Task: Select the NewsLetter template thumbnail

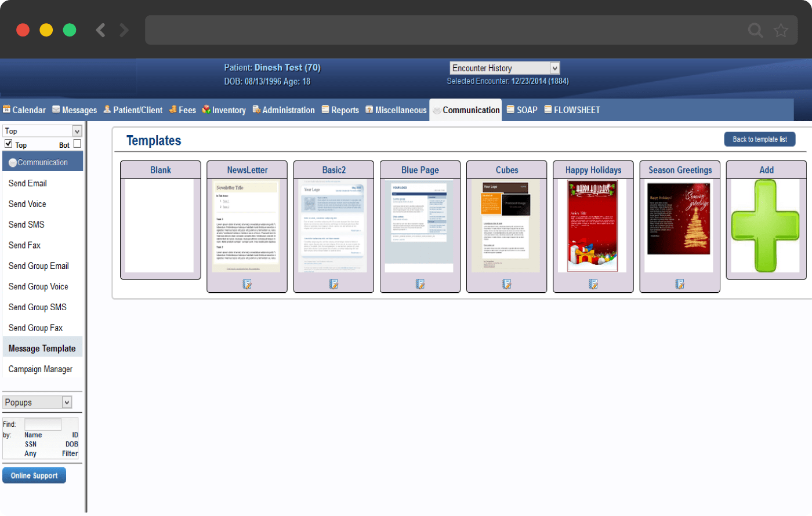Action: (x=246, y=226)
